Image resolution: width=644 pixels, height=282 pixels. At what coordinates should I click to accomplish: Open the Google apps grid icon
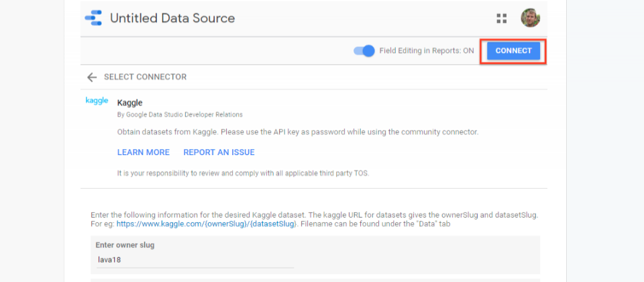pos(502,18)
